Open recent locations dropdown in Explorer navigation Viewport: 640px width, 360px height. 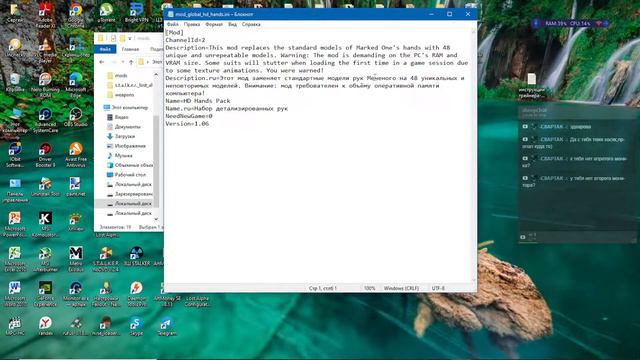[123, 62]
